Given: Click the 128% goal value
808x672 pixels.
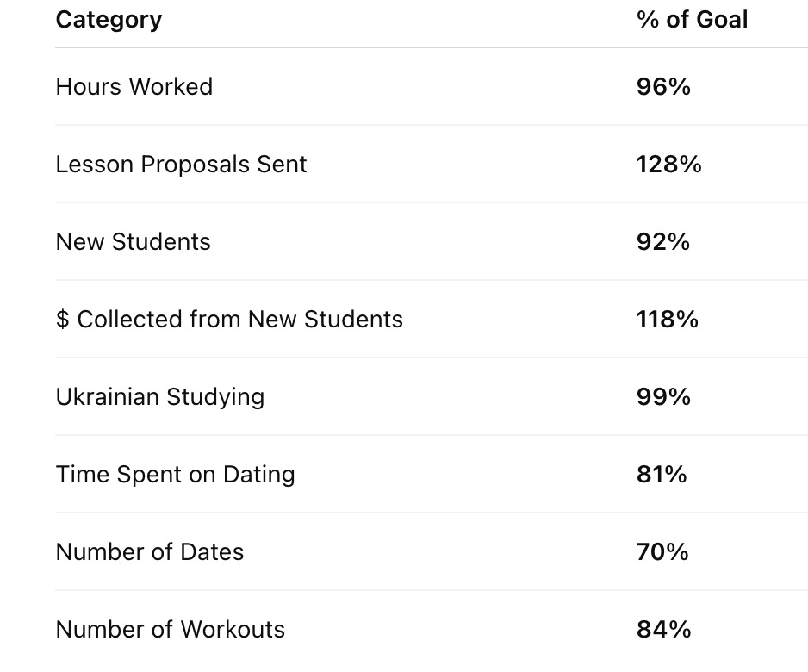Looking at the screenshot, I should pos(668,165).
